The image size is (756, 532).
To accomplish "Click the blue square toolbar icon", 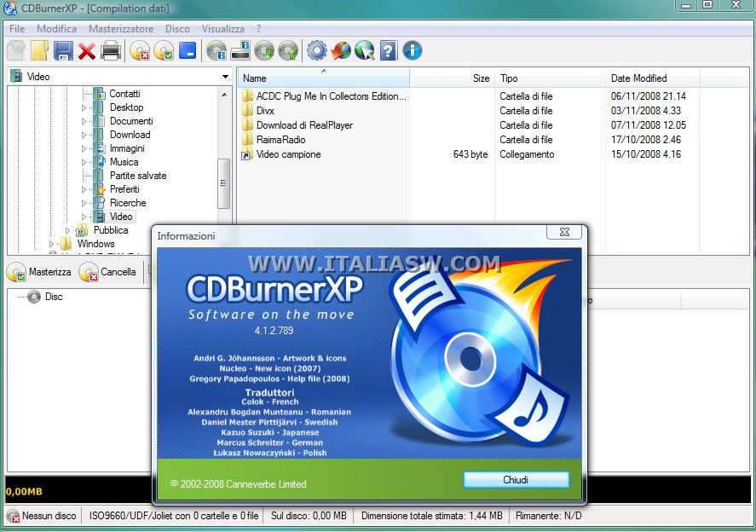I will [188, 50].
